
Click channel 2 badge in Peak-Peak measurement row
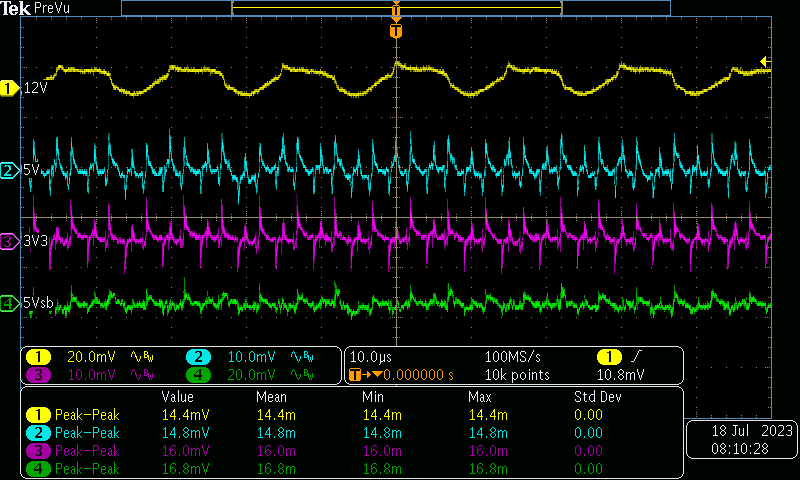(x=38, y=433)
